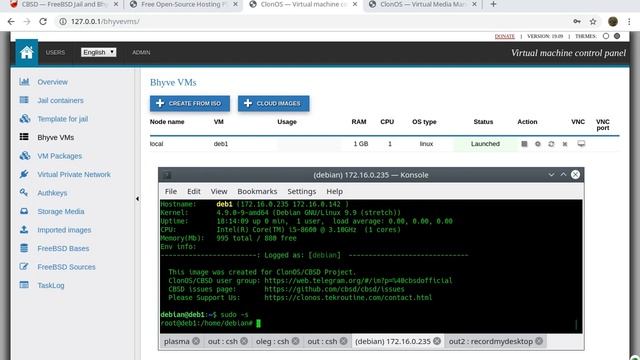Open the English language dropdown

pyautogui.click(x=98, y=52)
